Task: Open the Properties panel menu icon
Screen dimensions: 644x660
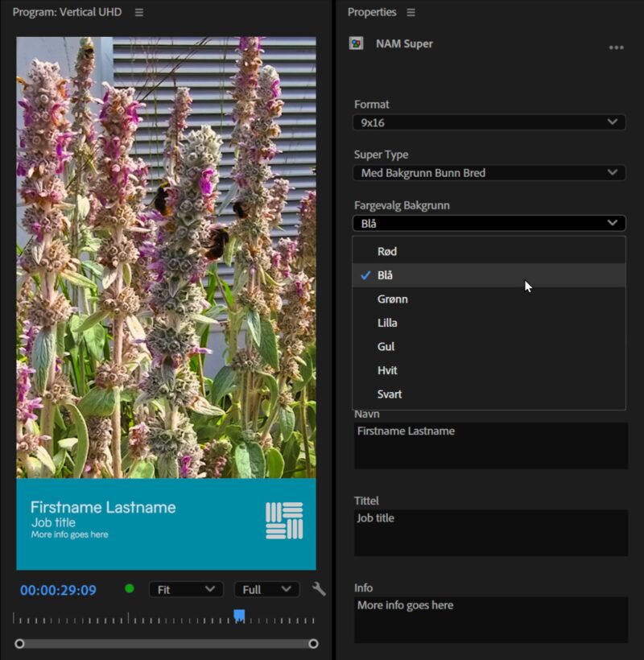Action: (411, 13)
